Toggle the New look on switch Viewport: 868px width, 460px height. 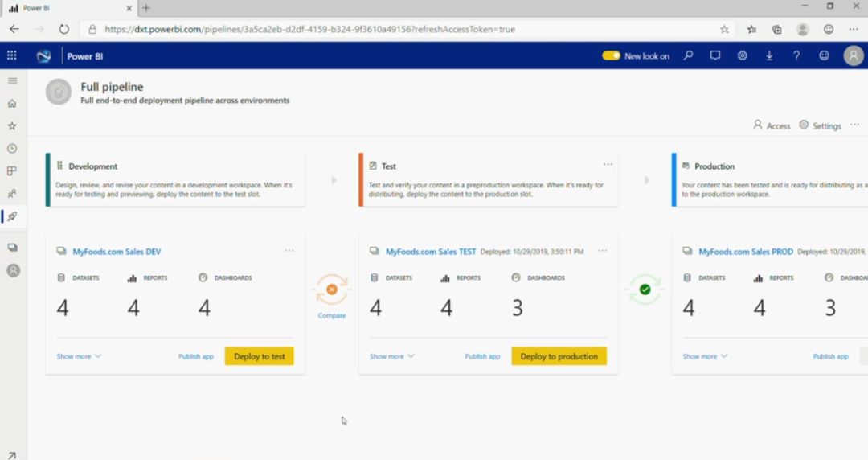(x=611, y=55)
